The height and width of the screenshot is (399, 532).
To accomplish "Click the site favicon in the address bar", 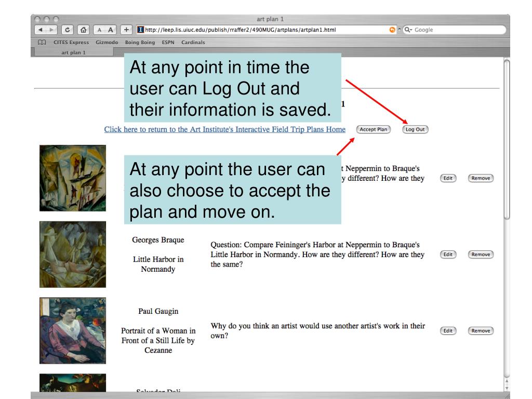I will pyautogui.click(x=140, y=30).
